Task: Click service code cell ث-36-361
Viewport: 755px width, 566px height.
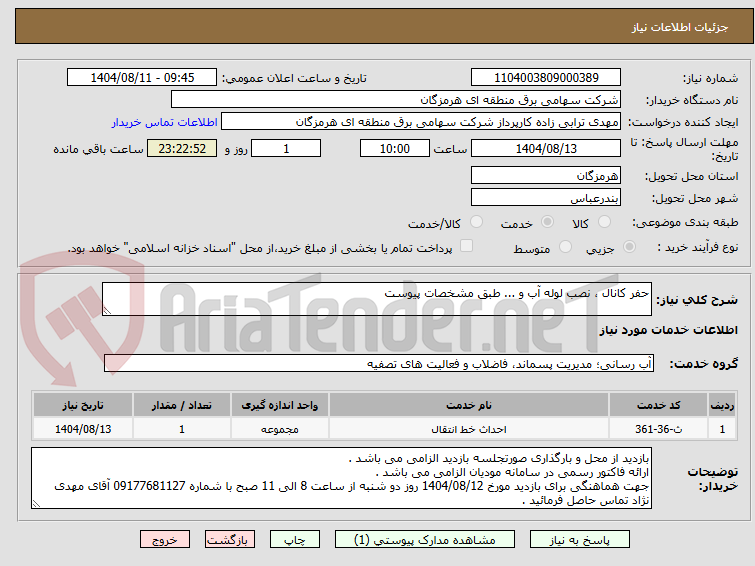Action: (658, 429)
